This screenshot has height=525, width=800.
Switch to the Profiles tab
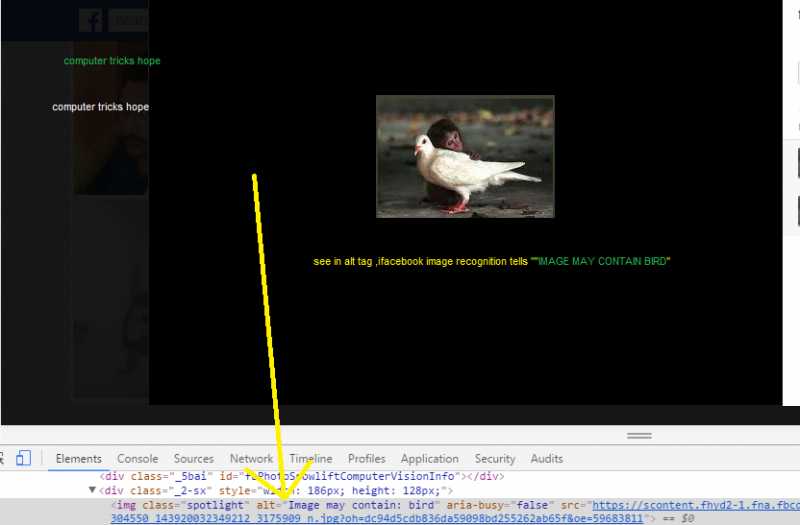pyautogui.click(x=366, y=459)
